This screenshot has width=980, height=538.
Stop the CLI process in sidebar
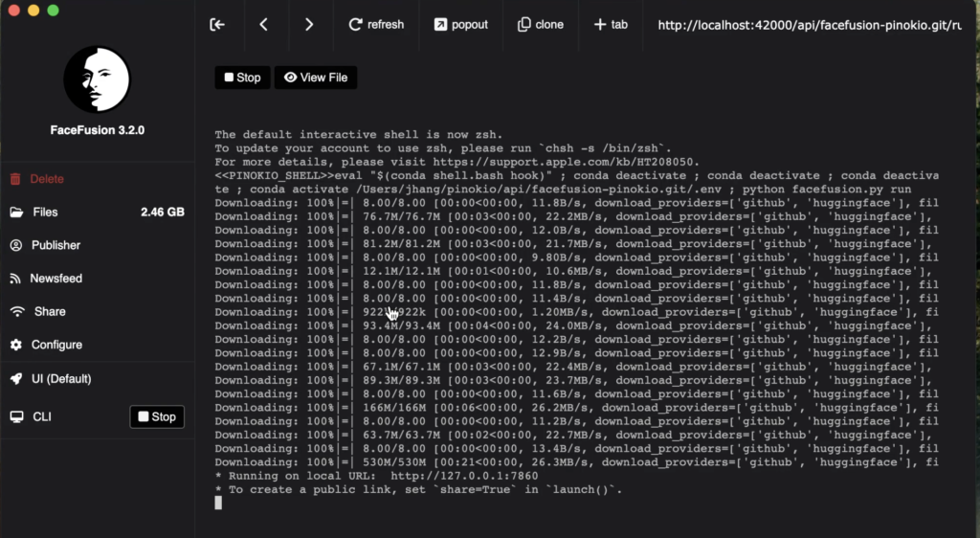coord(157,416)
